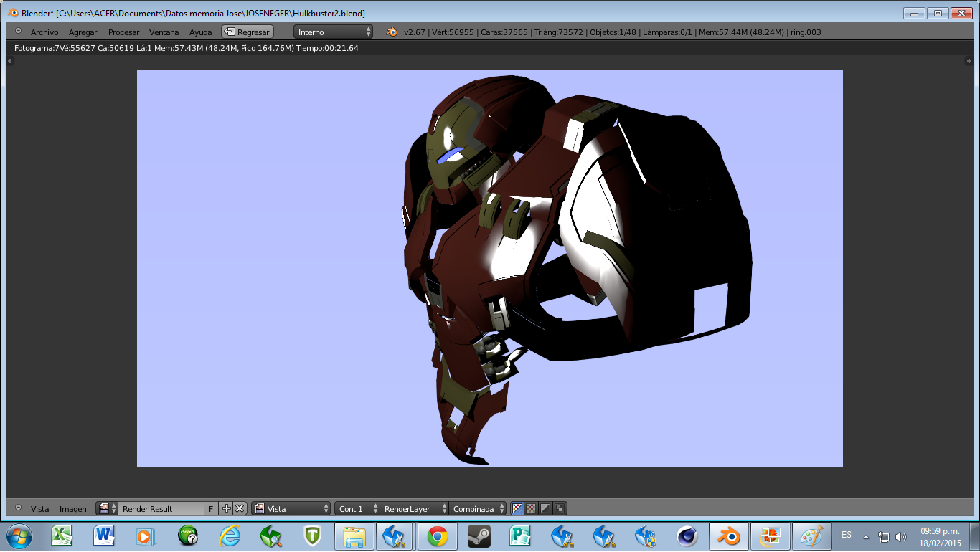The height and width of the screenshot is (552, 980).
Task: Open the Ventana menu
Action: tap(164, 32)
